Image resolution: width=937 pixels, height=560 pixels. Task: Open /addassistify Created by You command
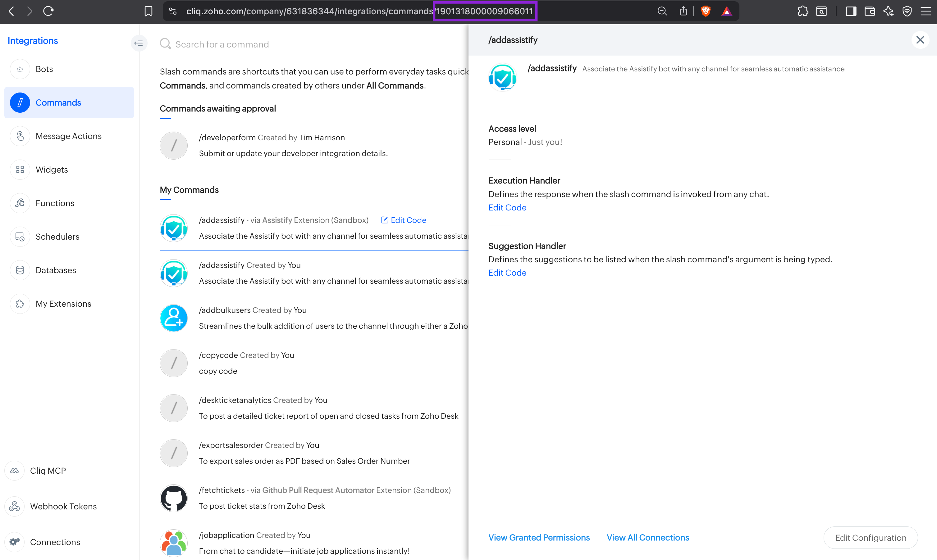314,273
